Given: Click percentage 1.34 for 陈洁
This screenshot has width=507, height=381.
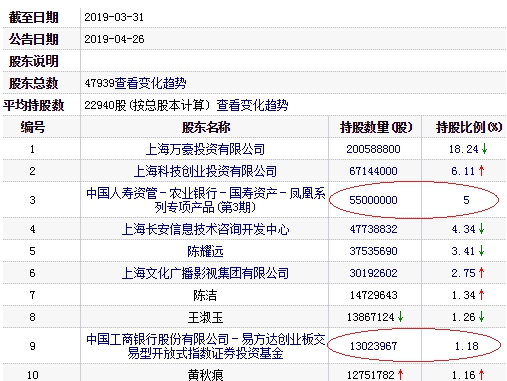Looking at the screenshot, I should [463, 295].
